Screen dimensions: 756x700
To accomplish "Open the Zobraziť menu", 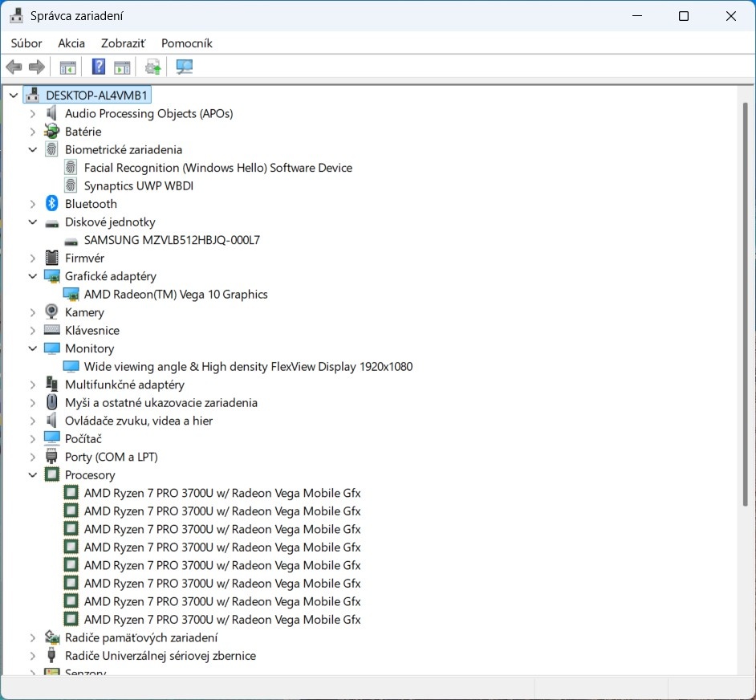I will (123, 43).
